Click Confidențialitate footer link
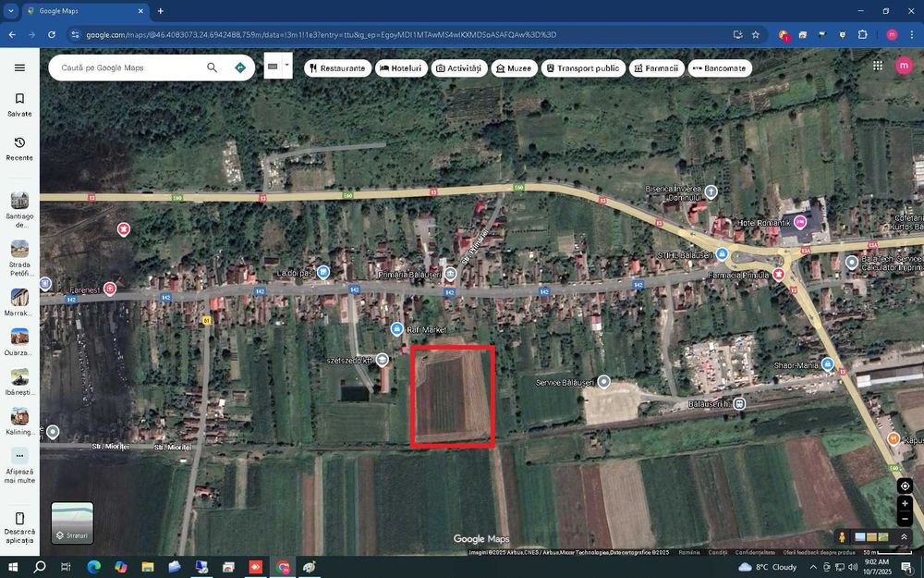The width and height of the screenshot is (924, 578). (755, 553)
